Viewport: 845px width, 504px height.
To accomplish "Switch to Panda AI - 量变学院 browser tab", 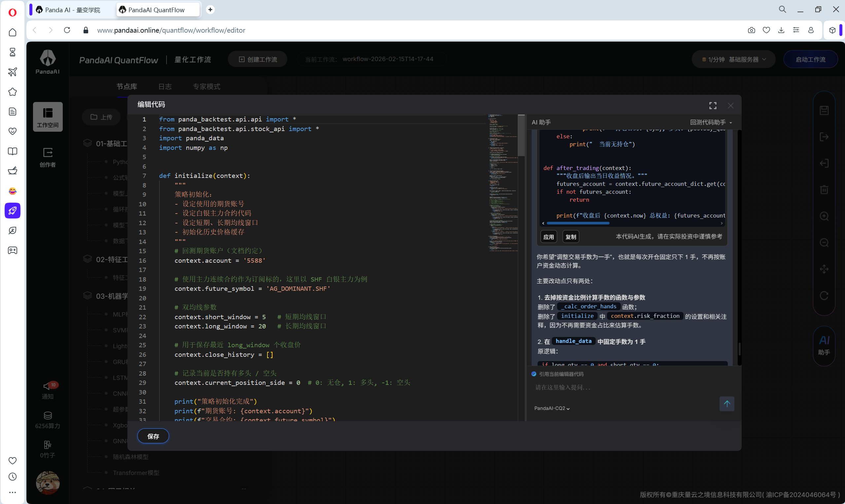I will (72, 10).
